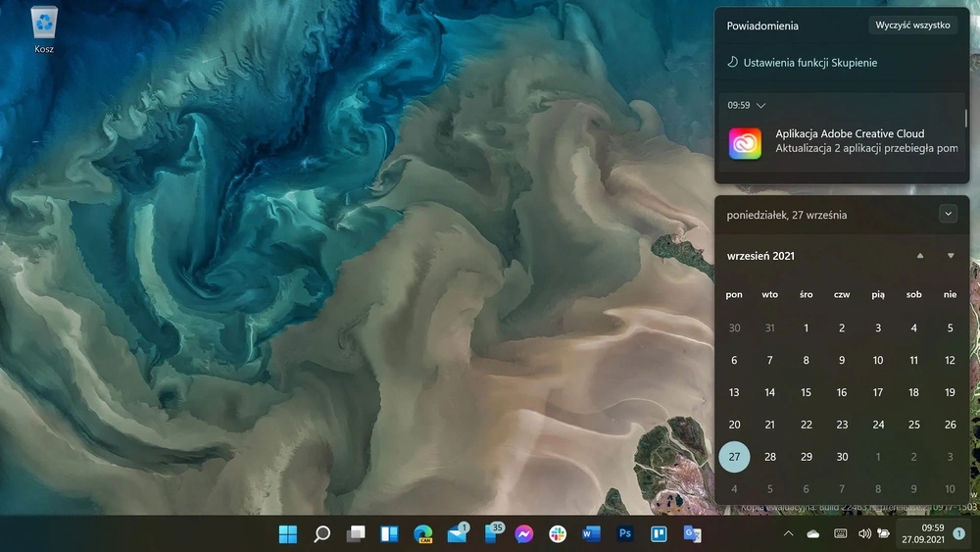The image size is (980, 552).
Task: Open the Windows Start menu
Action: coord(288,534)
